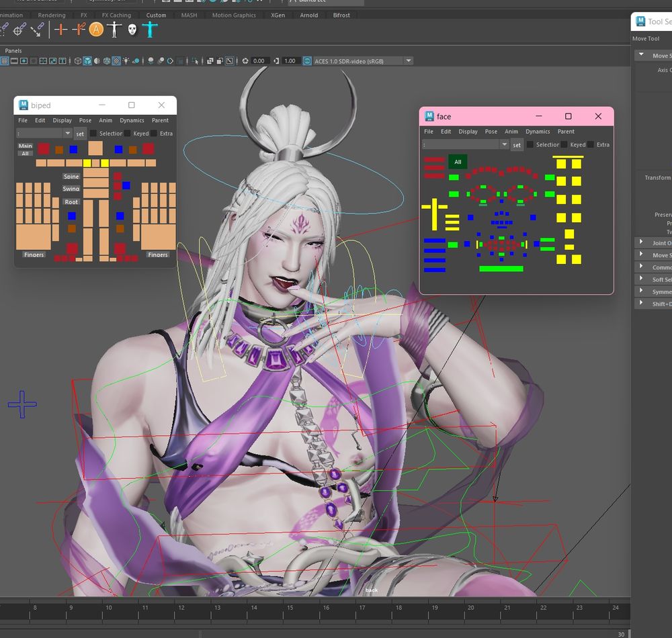This screenshot has height=638, width=672.
Task: Click the teal body rig icon on the shelf
Action: point(150,30)
